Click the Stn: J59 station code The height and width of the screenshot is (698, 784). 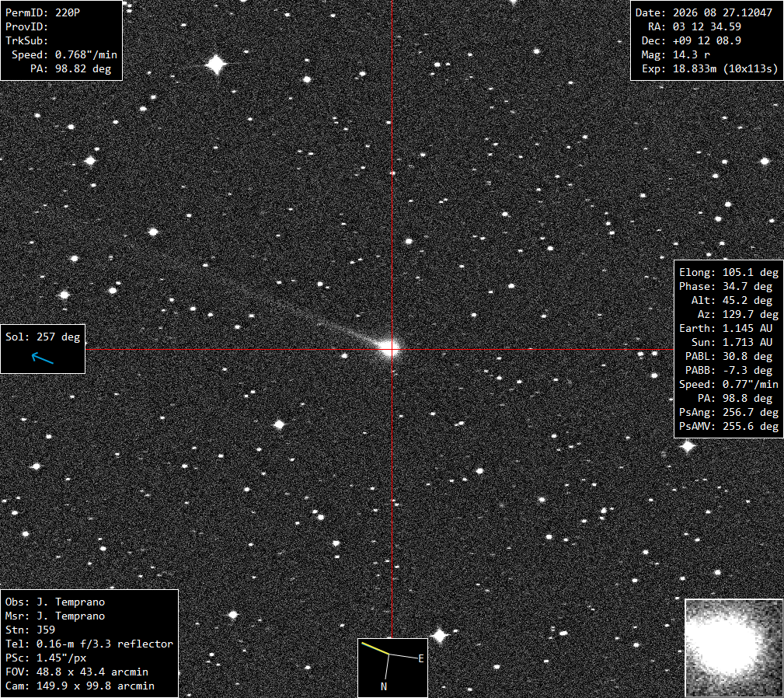tap(30, 630)
